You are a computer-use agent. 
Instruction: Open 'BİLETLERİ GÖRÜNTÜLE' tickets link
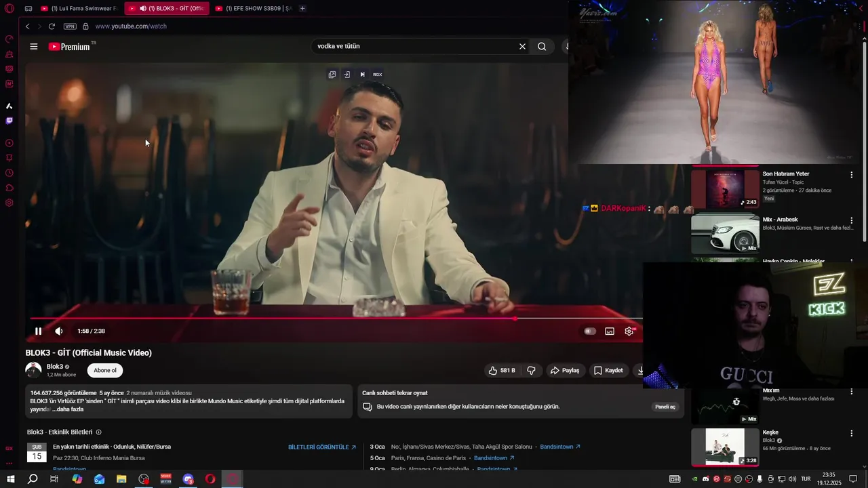322,447
